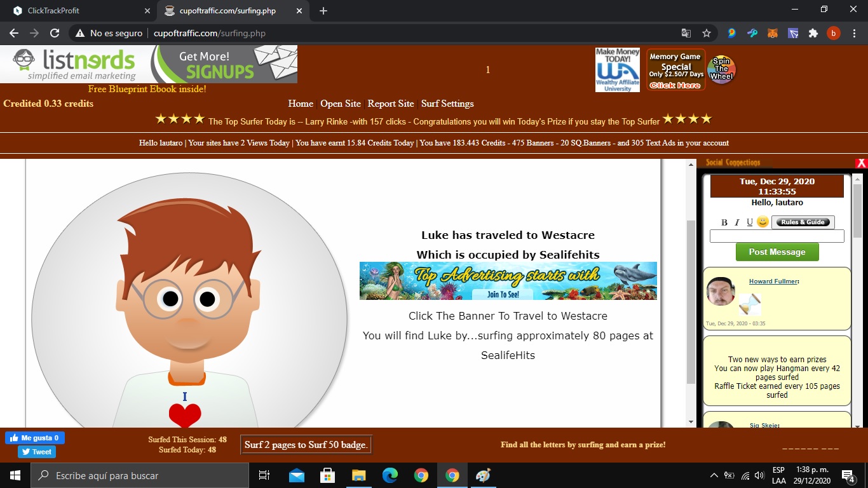Click the Luke cartoon character image

pos(189,300)
